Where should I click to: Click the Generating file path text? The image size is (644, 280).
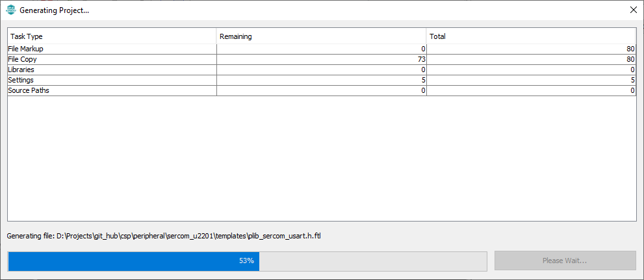[164, 236]
